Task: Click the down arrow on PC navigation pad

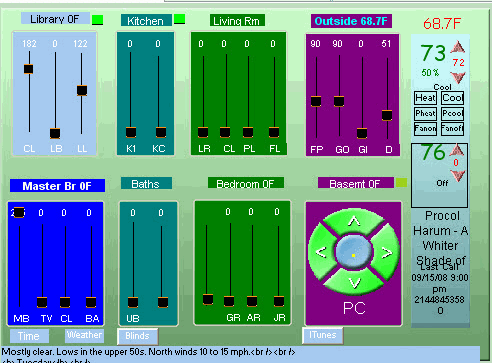Action: click(354, 282)
